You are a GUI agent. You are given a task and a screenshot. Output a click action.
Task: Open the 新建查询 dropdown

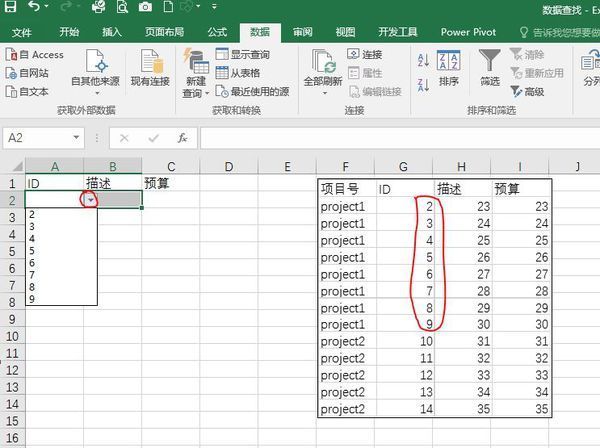click(x=196, y=73)
